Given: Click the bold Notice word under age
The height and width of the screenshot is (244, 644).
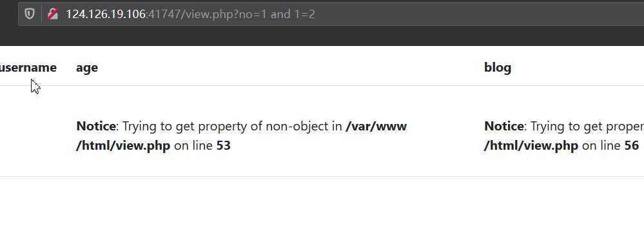Looking at the screenshot, I should (x=96, y=126).
